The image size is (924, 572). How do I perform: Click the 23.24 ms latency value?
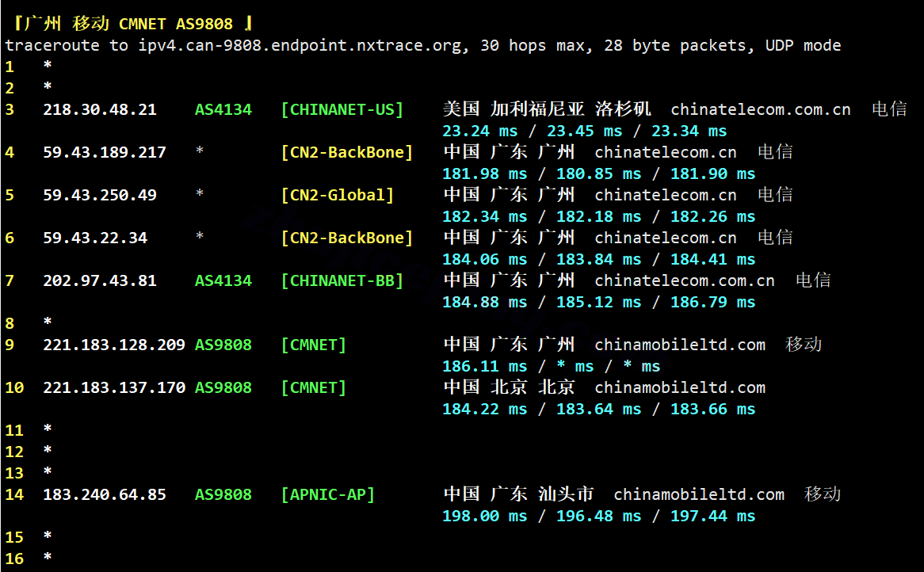click(x=479, y=131)
